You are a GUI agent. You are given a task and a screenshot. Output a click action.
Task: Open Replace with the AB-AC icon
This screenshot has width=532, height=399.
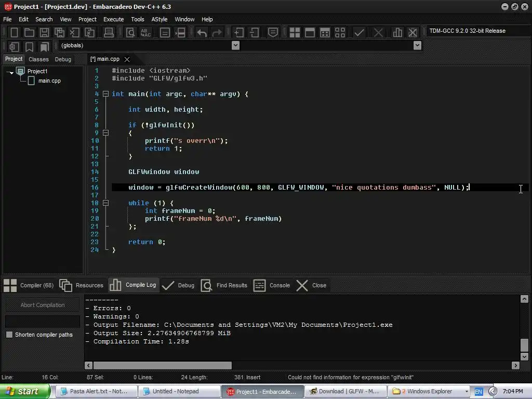(x=145, y=33)
